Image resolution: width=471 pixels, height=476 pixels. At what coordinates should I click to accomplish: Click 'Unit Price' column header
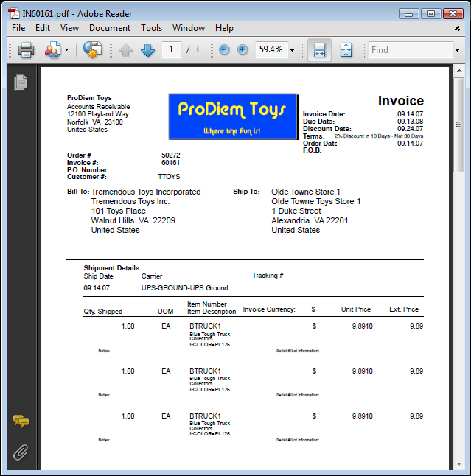pos(356,309)
